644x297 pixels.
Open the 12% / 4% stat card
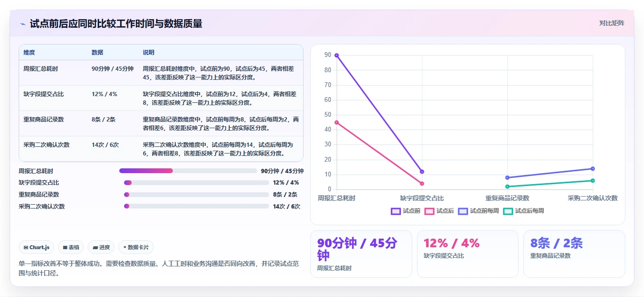[468, 254]
